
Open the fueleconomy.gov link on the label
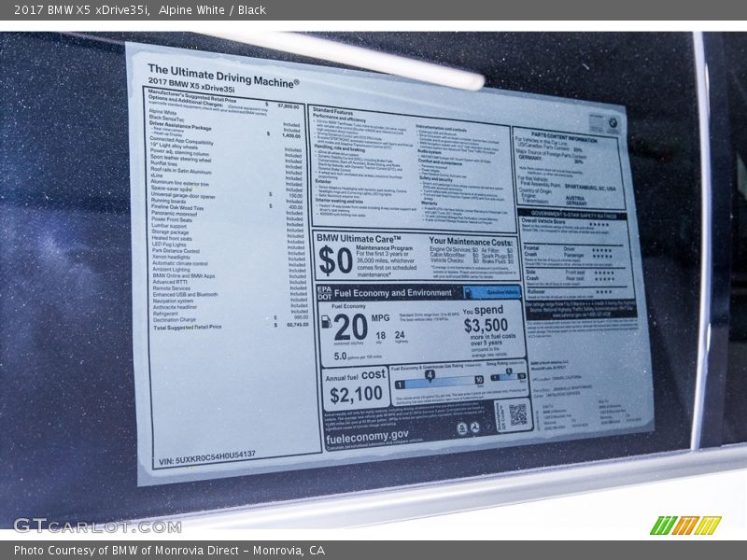click(x=367, y=437)
